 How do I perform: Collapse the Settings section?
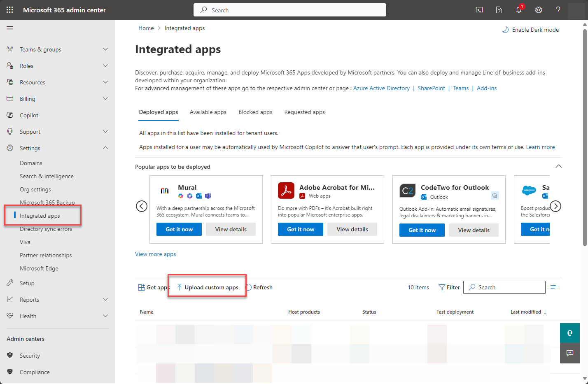click(105, 148)
